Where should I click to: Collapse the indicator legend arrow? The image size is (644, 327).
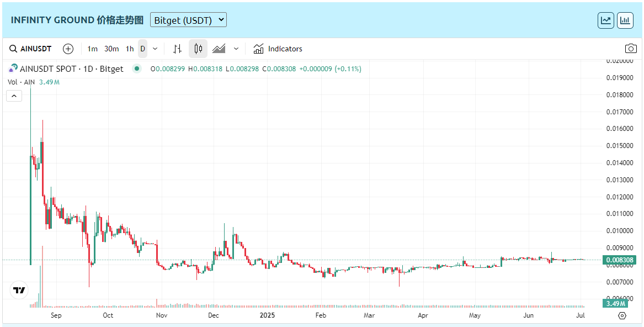point(14,96)
